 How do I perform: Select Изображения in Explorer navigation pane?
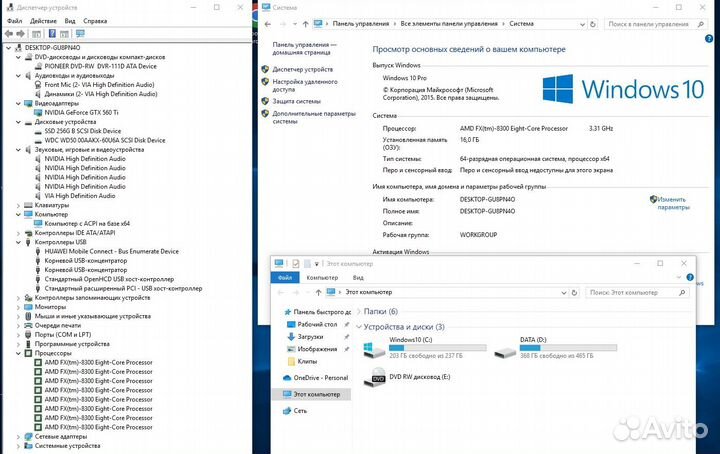pyautogui.click(x=317, y=349)
